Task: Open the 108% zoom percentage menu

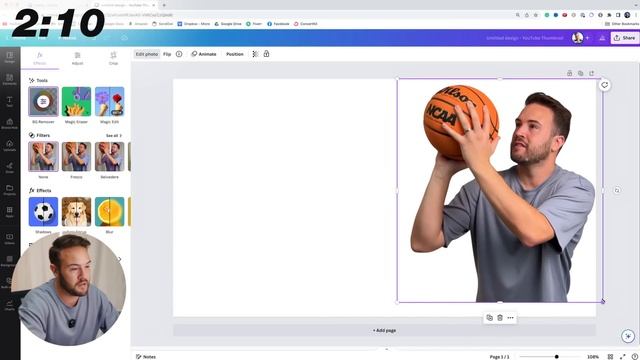Action: [x=593, y=357]
